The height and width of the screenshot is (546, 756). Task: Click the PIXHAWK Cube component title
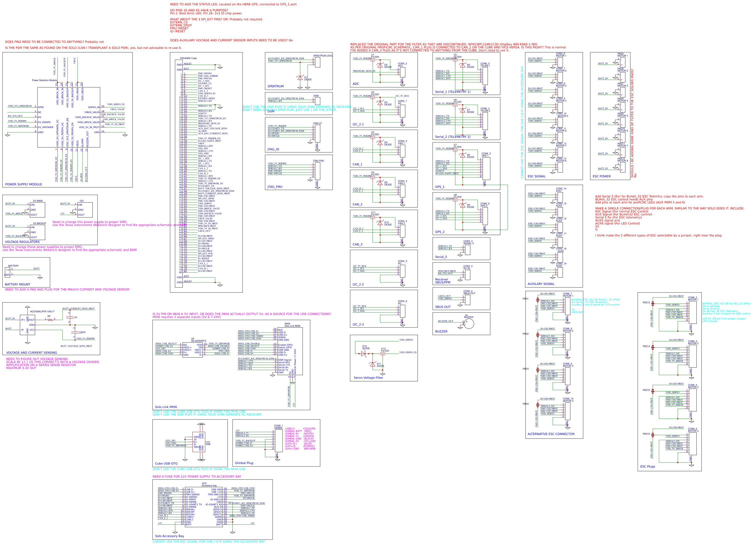(x=188, y=58)
